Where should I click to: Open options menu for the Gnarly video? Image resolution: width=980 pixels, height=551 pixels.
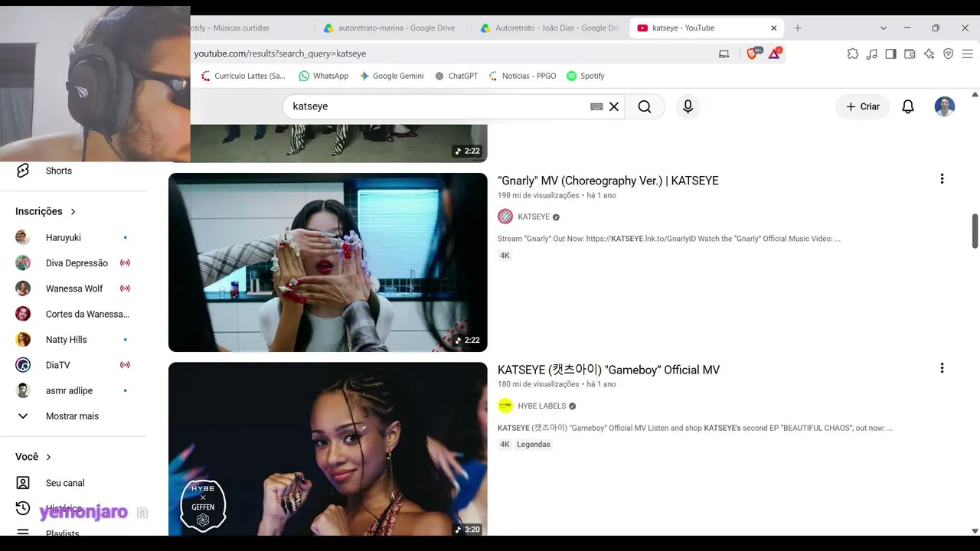pyautogui.click(x=942, y=179)
